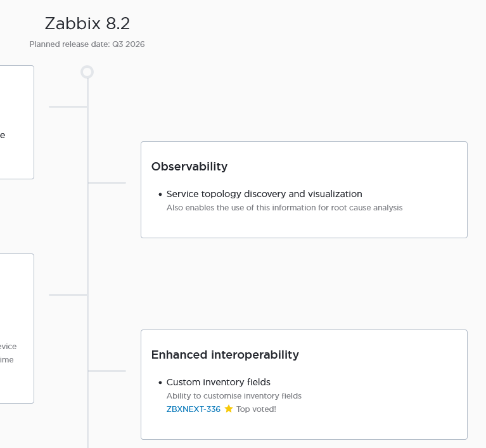Click the circle marker atop the timeline

click(x=87, y=72)
